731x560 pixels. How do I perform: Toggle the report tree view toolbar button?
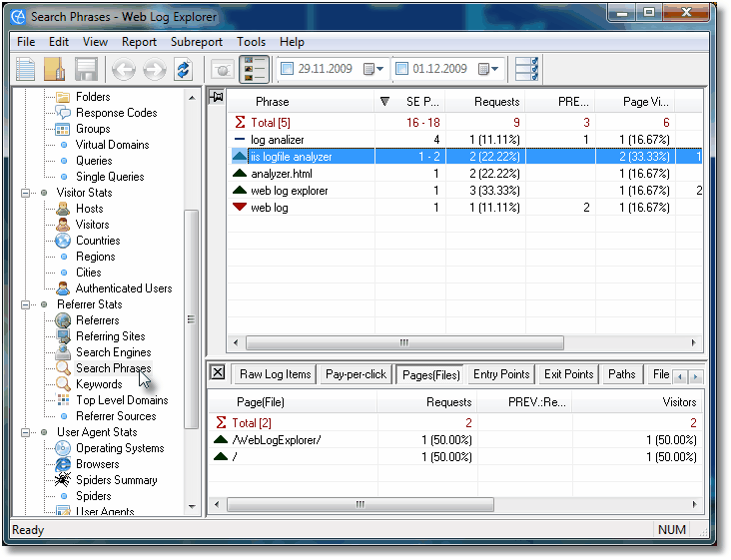[254, 69]
